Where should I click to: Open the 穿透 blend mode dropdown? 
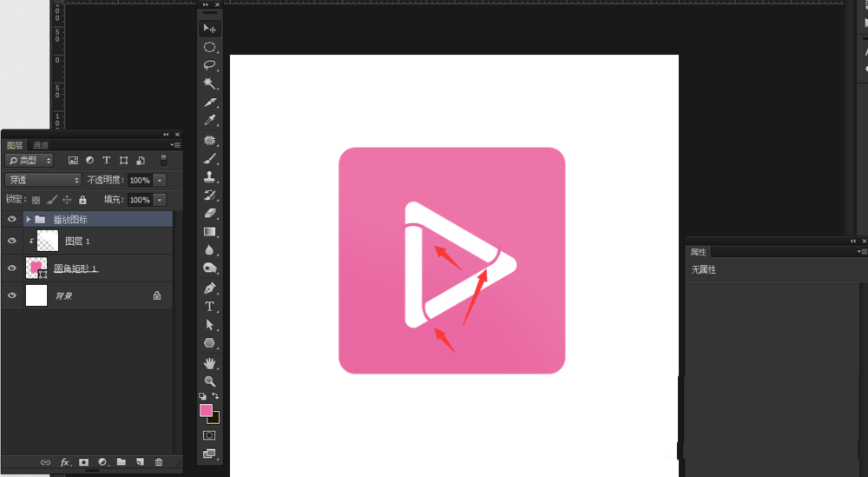43,180
